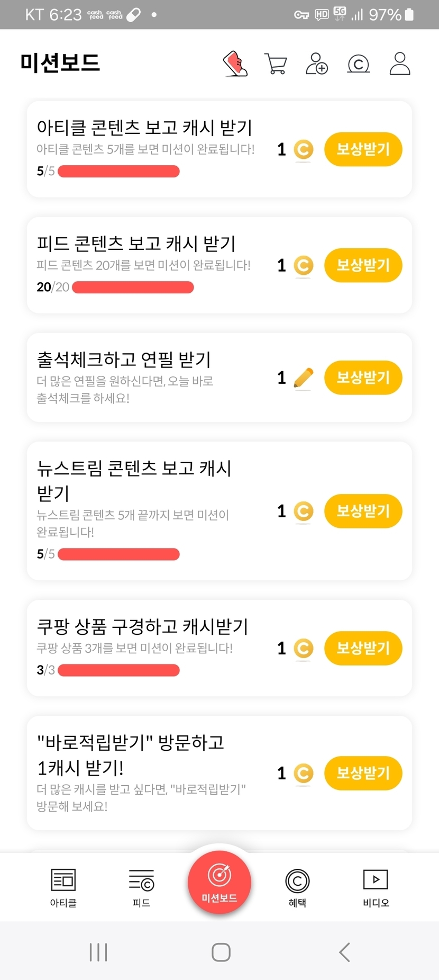Tap the invite friend icon
This screenshot has width=439, height=980.
tap(317, 64)
